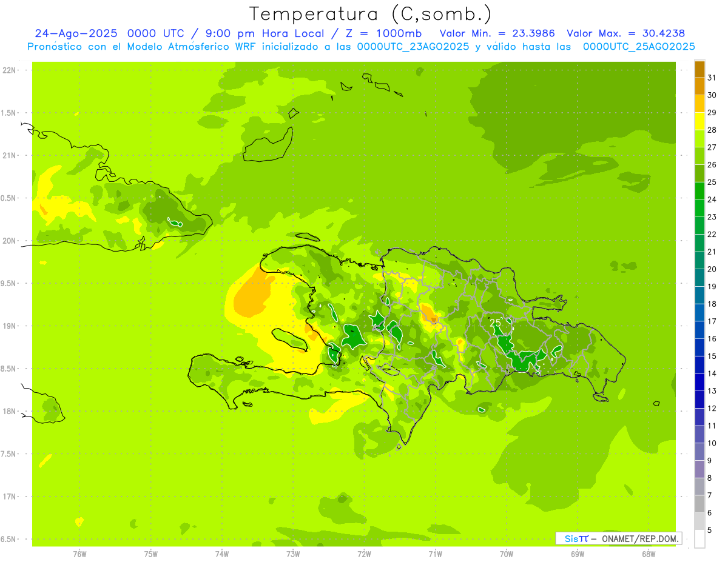728x562 pixels.
Task: Click the 'Valor Min. = 23.3986' readout
Action: click(x=497, y=33)
